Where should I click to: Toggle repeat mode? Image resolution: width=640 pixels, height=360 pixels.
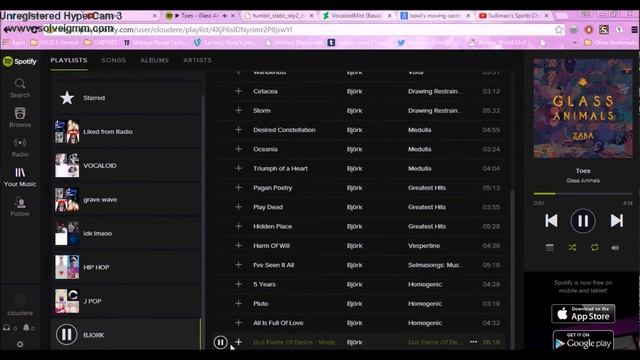(x=594, y=247)
